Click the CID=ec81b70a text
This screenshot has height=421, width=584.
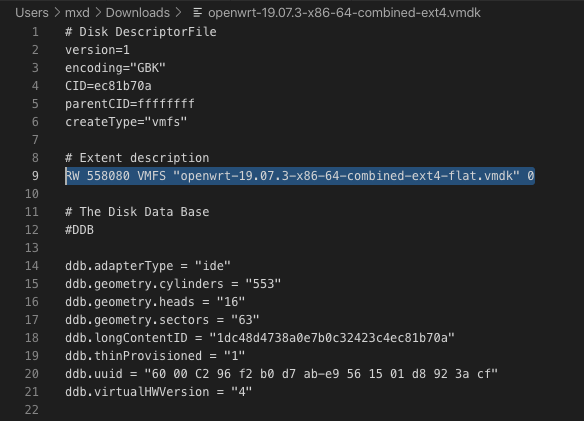pos(108,86)
